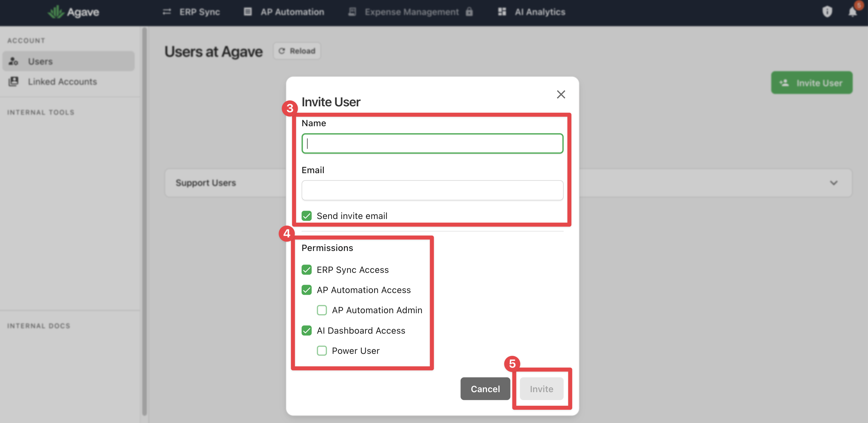
Task: Click the Agave logo
Action: tap(73, 12)
